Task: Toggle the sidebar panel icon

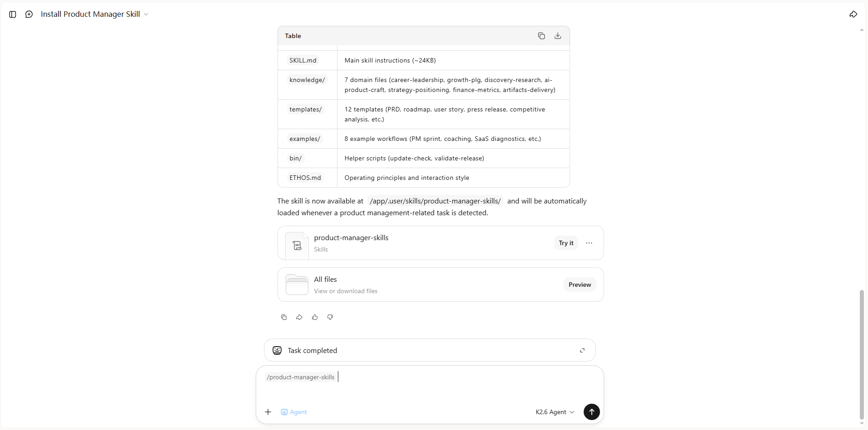Action: click(13, 14)
